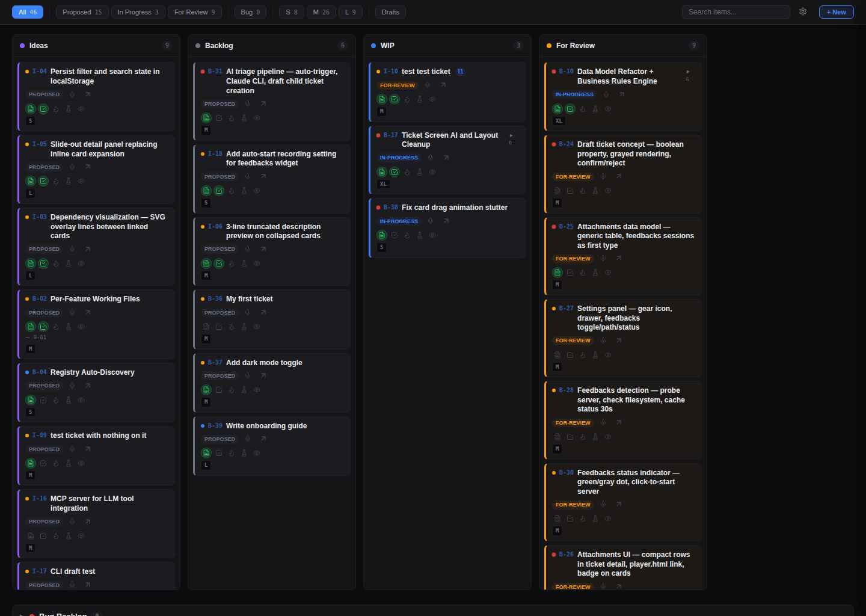The width and height of the screenshot is (866, 616).
Task: Filter by In Progress 3
Action: (138, 12)
